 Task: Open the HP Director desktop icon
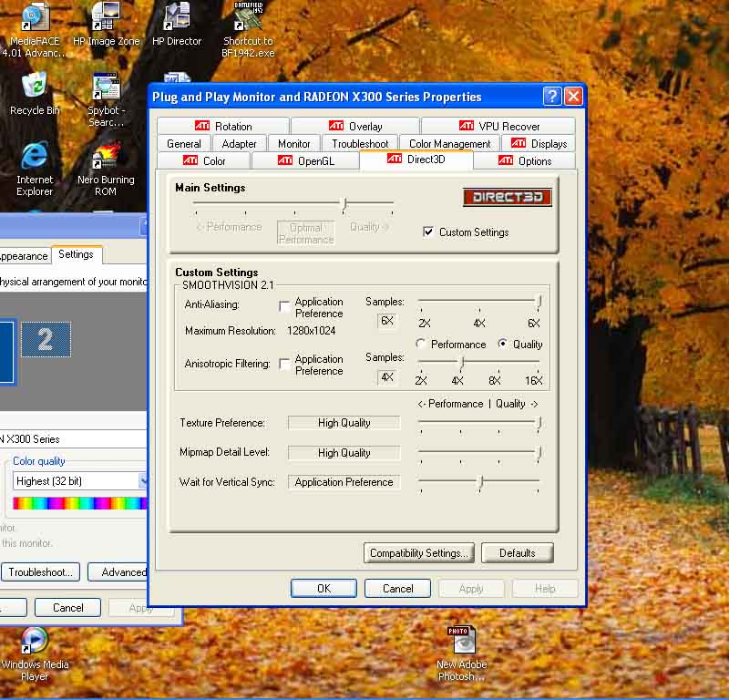click(176, 18)
